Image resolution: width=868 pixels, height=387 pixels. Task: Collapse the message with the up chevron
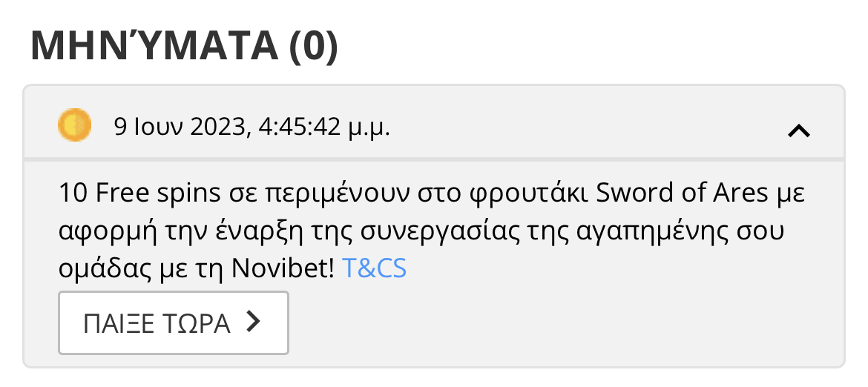pyautogui.click(x=798, y=131)
